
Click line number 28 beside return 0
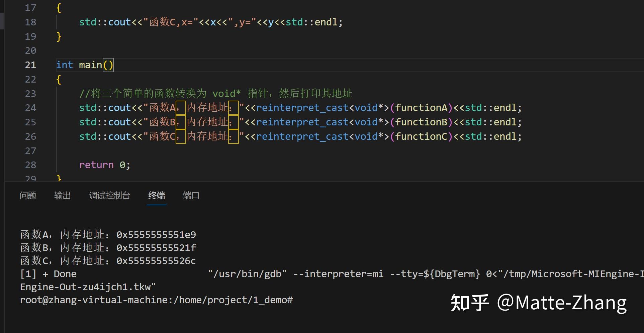30,164
